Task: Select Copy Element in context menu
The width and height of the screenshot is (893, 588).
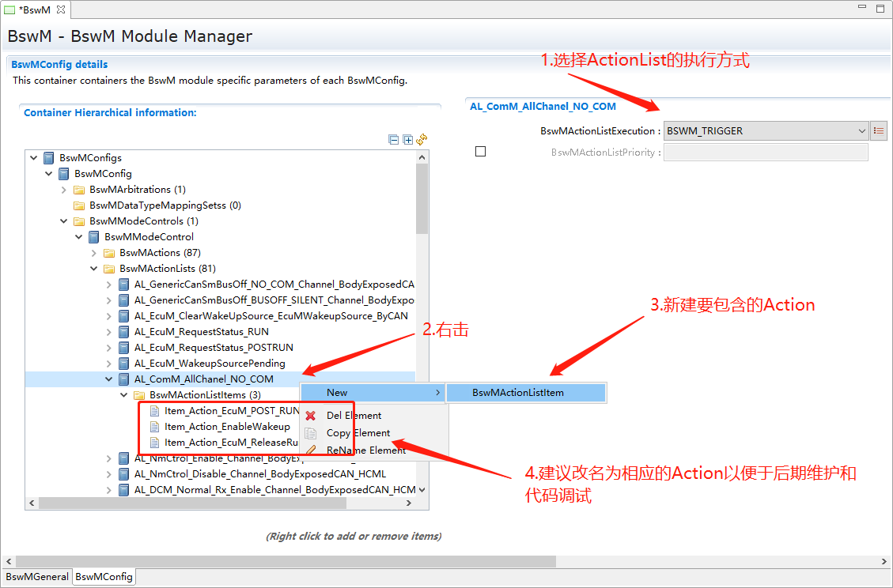Action: (x=358, y=433)
